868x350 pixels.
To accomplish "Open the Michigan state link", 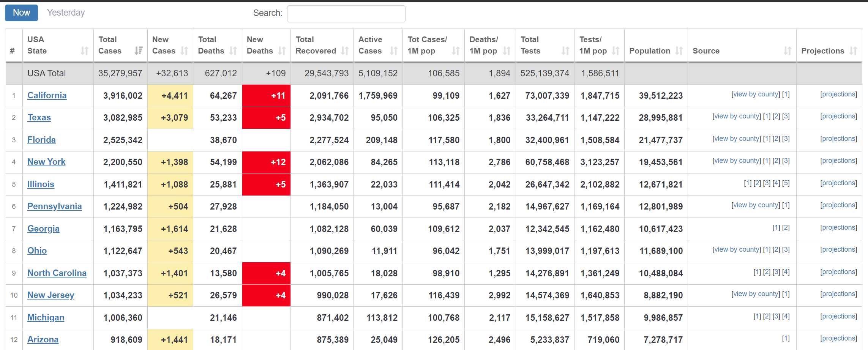I will [46, 318].
